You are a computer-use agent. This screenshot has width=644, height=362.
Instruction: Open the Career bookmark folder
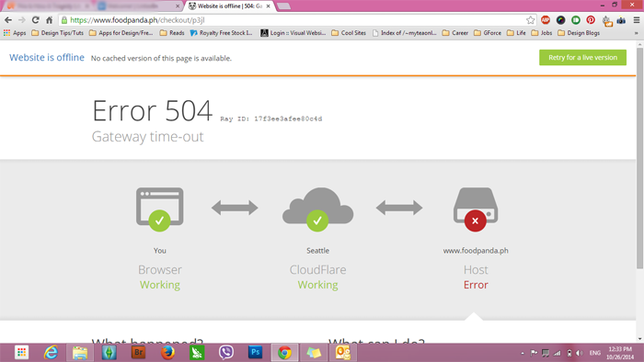click(455, 33)
